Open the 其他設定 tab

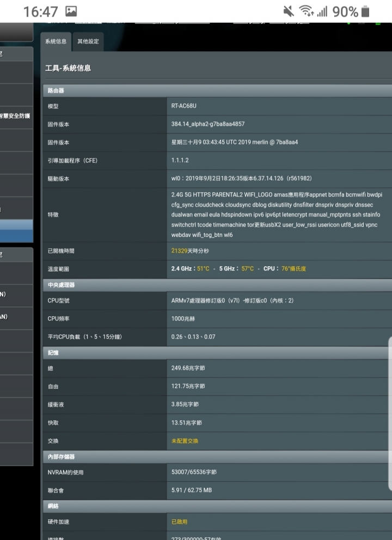[88, 42]
